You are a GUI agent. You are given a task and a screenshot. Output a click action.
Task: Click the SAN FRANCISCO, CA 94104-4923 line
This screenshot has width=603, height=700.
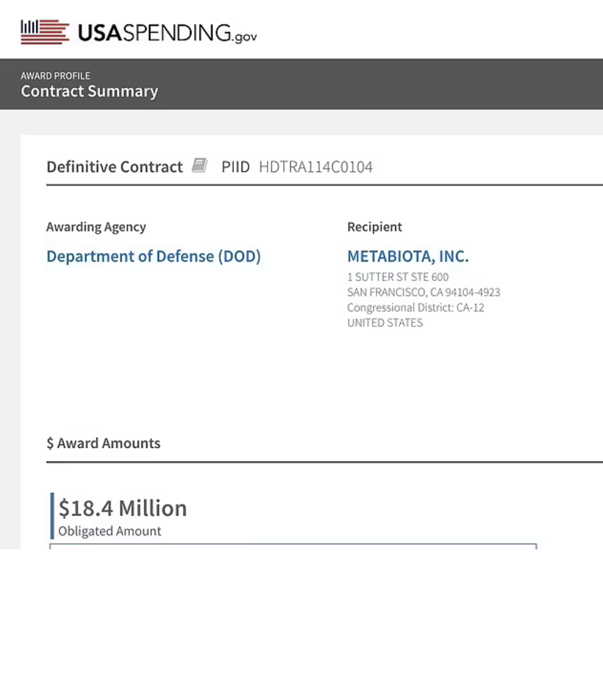point(423,292)
